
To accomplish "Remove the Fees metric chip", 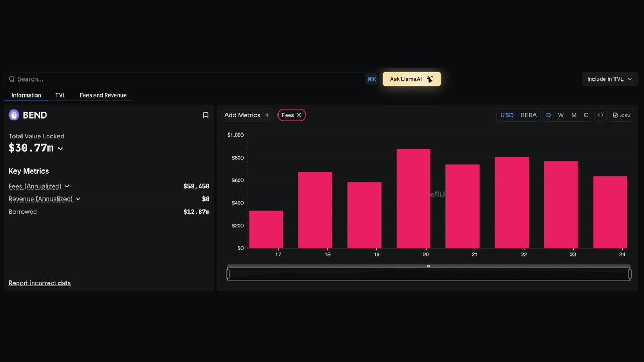I will pyautogui.click(x=299, y=115).
